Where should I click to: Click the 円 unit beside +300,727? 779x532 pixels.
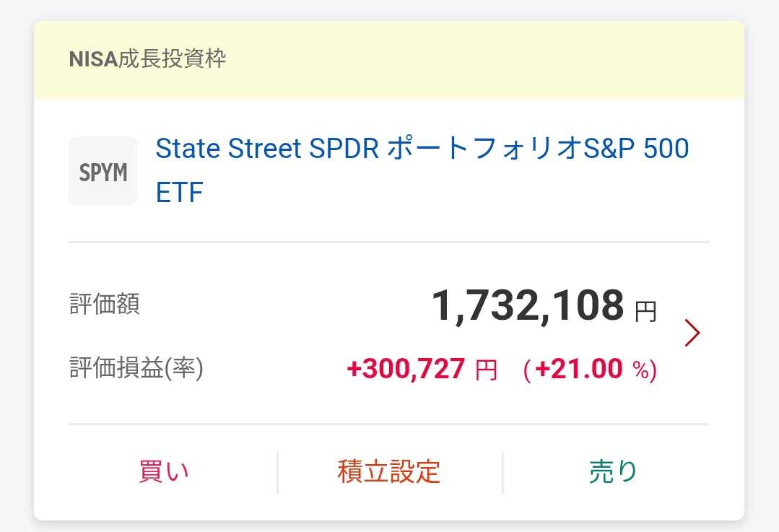(486, 371)
